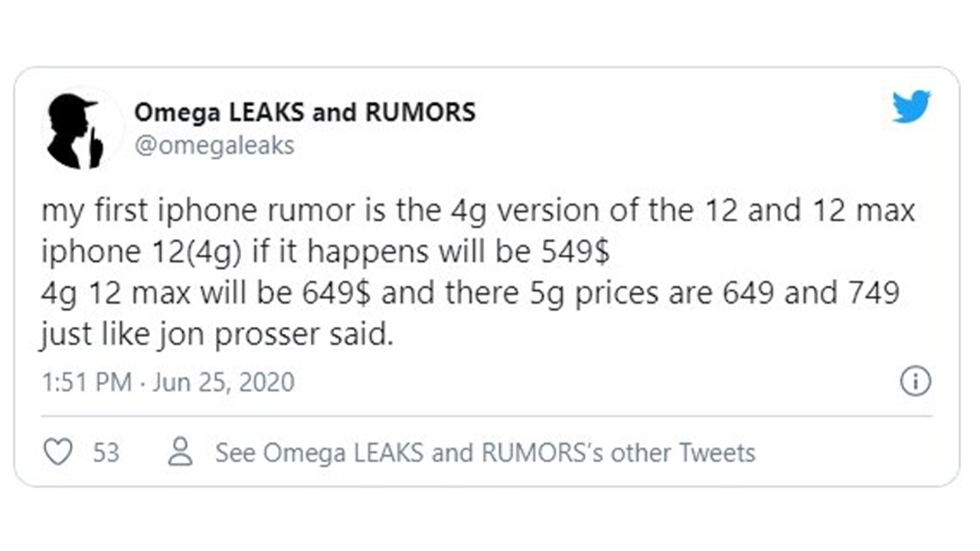Image resolution: width=980 pixels, height=551 pixels.
Task: Like the tweet with the heart icon
Action: pos(57,452)
